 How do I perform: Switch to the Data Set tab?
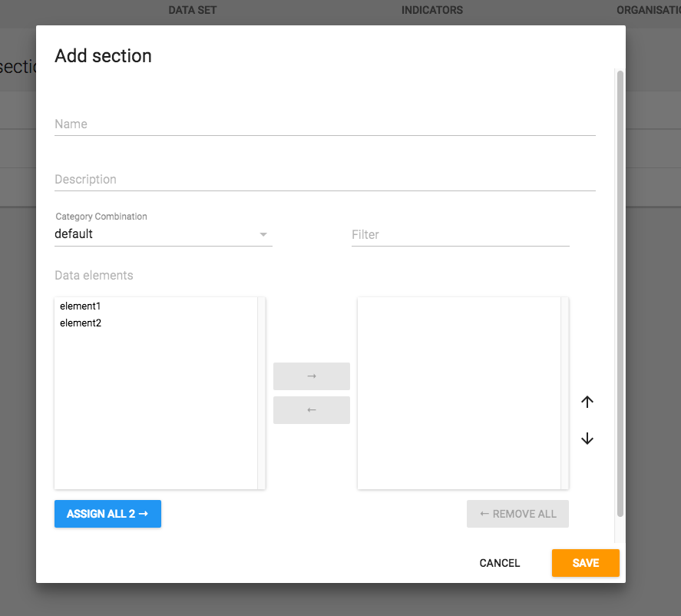tap(193, 11)
